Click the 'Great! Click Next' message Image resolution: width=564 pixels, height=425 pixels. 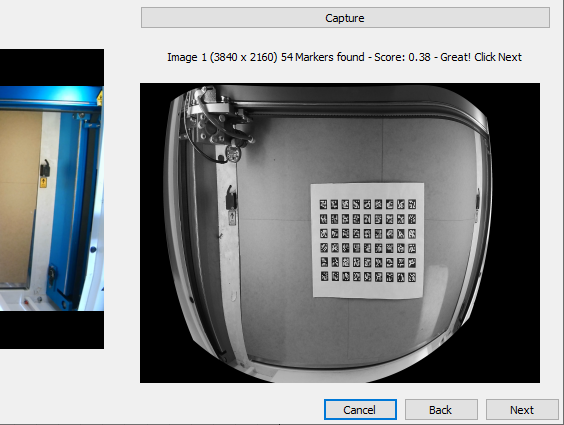(481, 57)
